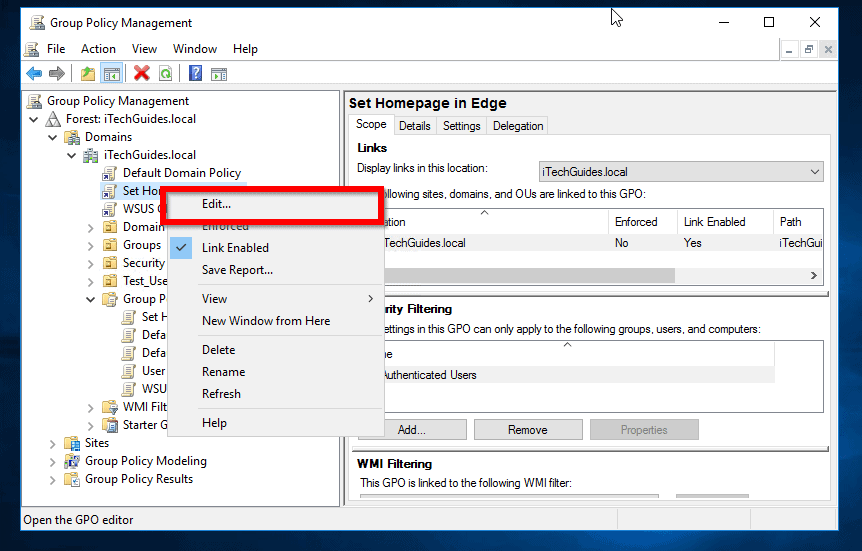The image size is (862, 551).
Task: Toggle the show/hide console tree icon
Action: coord(112,73)
